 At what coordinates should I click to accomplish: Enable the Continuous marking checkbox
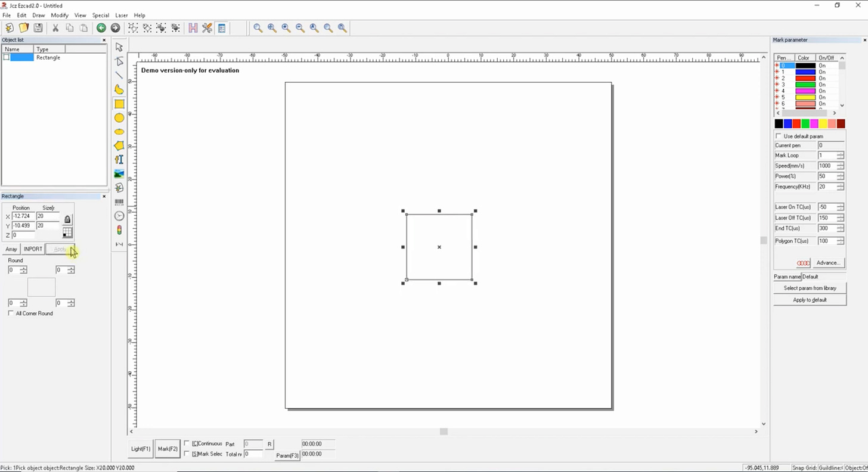pos(187,443)
